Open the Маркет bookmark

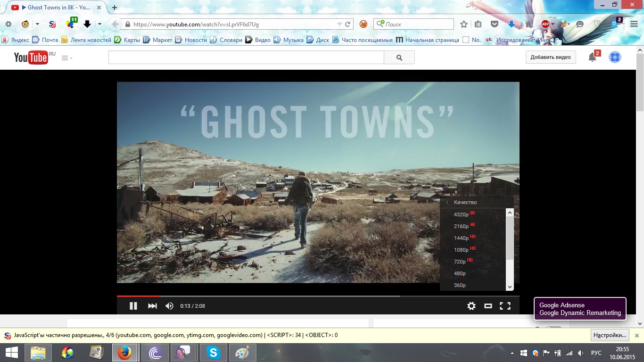[x=158, y=40]
